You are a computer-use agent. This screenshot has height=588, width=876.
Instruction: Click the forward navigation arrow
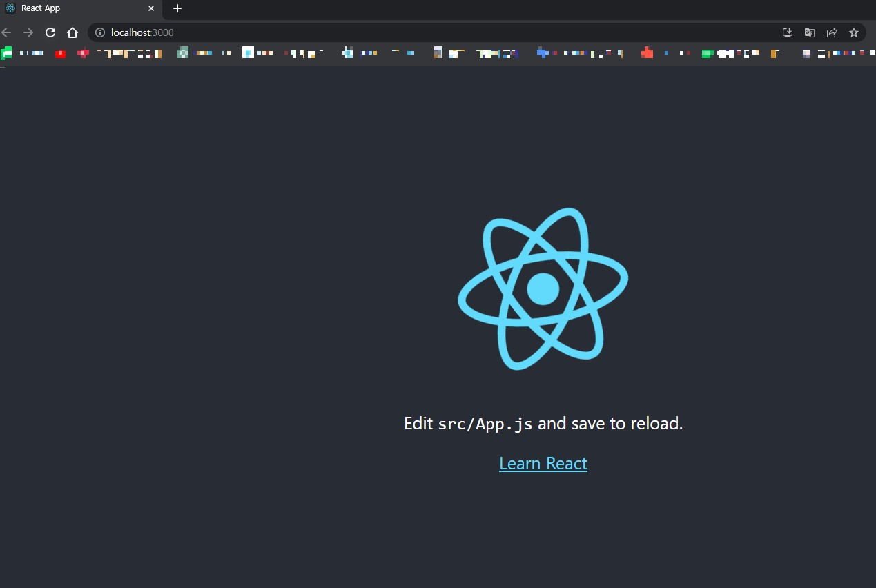[28, 32]
